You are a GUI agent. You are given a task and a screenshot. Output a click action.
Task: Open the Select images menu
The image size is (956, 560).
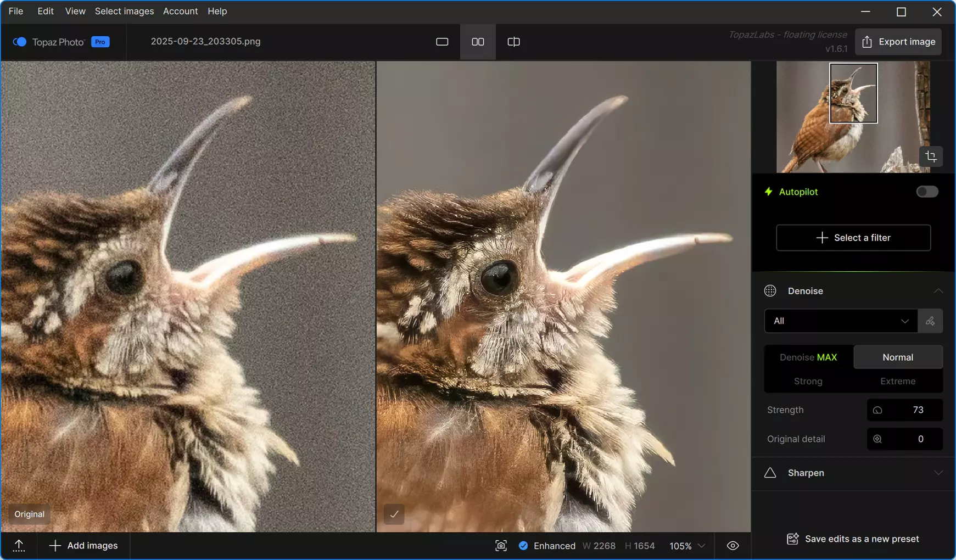124,11
